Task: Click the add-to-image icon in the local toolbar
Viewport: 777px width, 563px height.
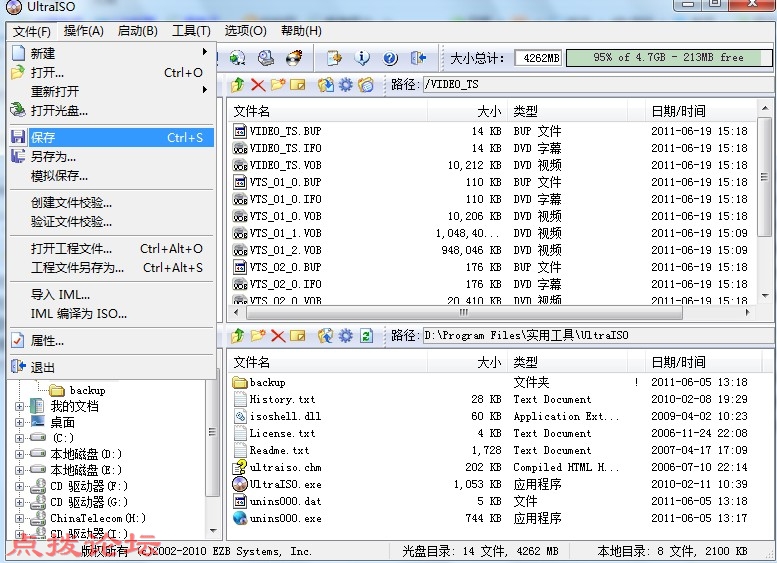Action: (x=326, y=336)
